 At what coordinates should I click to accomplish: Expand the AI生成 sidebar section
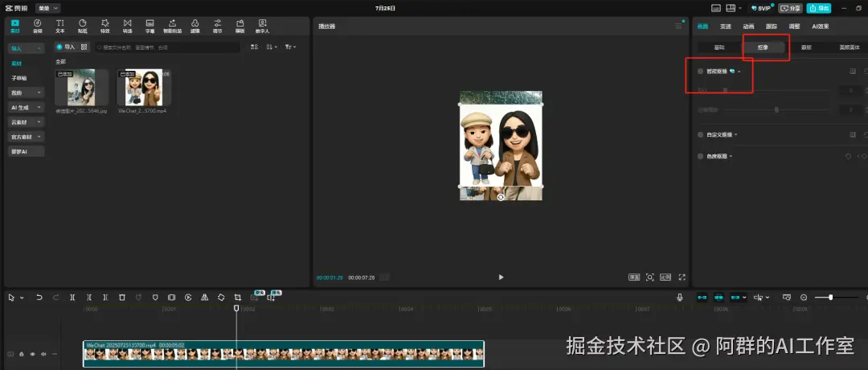26,108
